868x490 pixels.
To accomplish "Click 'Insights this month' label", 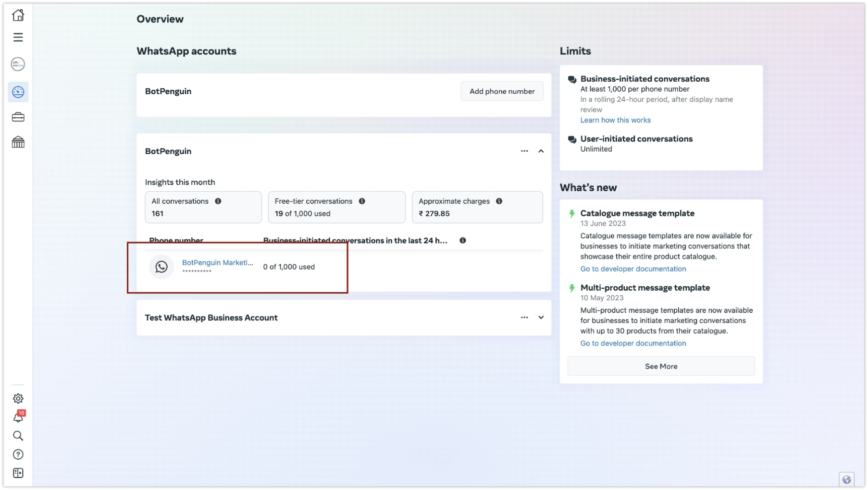I will click(x=180, y=183).
